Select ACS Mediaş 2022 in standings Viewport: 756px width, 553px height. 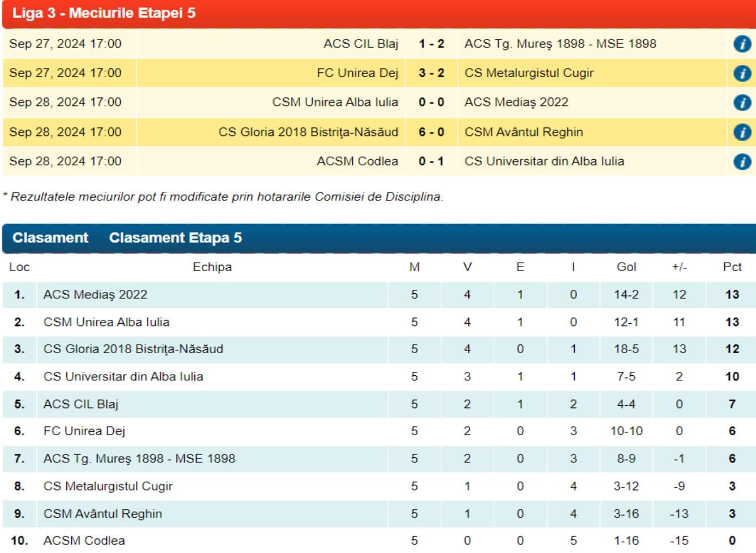click(95, 295)
